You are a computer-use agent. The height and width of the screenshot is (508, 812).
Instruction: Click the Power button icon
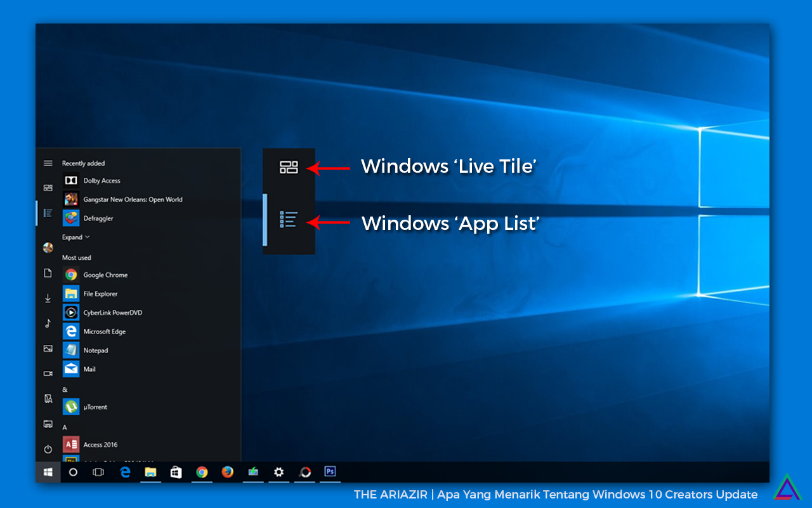coord(48,449)
